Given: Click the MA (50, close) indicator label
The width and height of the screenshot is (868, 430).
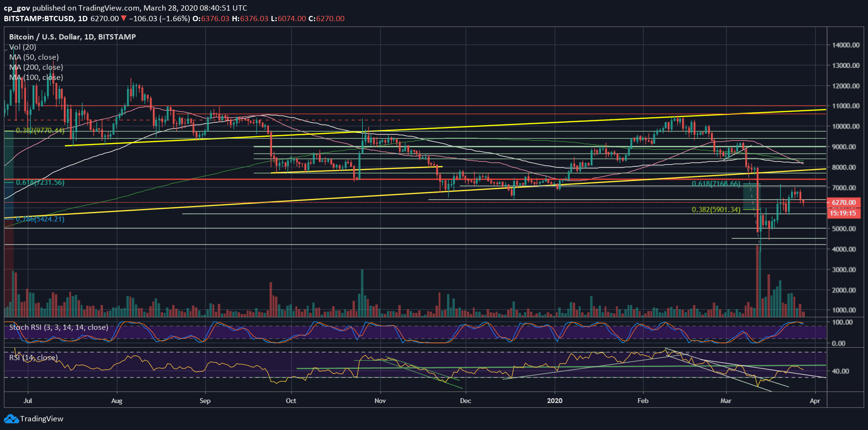Looking at the screenshot, I should (x=34, y=57).
